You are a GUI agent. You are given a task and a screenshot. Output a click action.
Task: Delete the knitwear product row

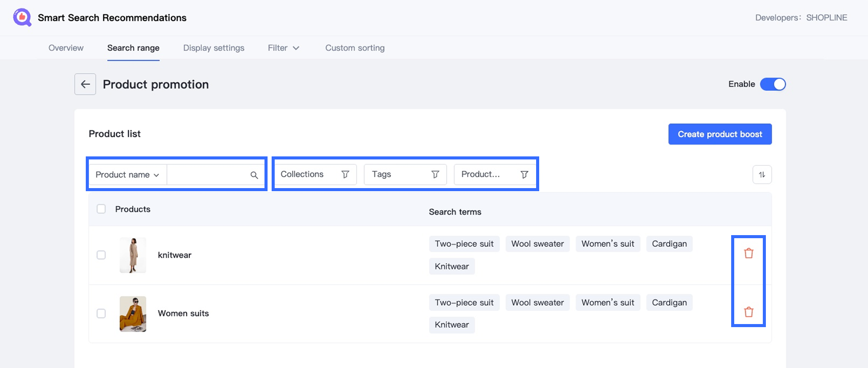(749, 254)
